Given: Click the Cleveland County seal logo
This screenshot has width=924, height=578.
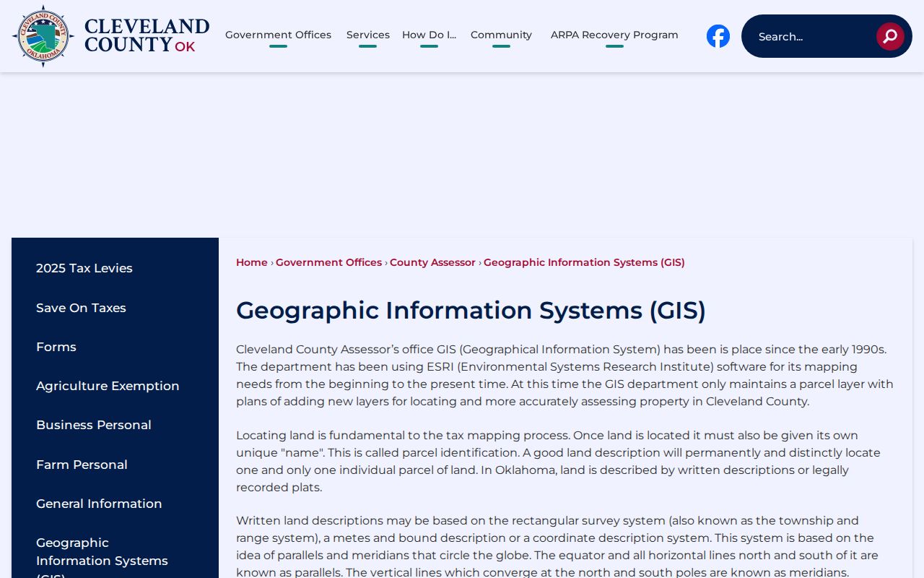Looking at the screenshot, I should [x=43, y=36].
